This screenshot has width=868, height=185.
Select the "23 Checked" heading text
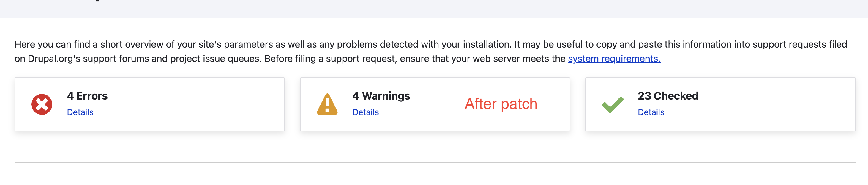click(x=668, y=96)
